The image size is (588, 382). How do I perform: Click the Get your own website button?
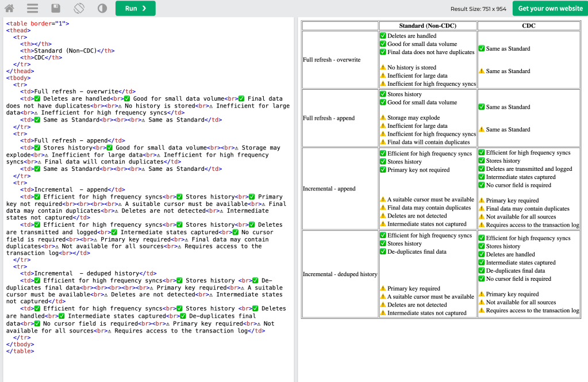tap(550, 9)
